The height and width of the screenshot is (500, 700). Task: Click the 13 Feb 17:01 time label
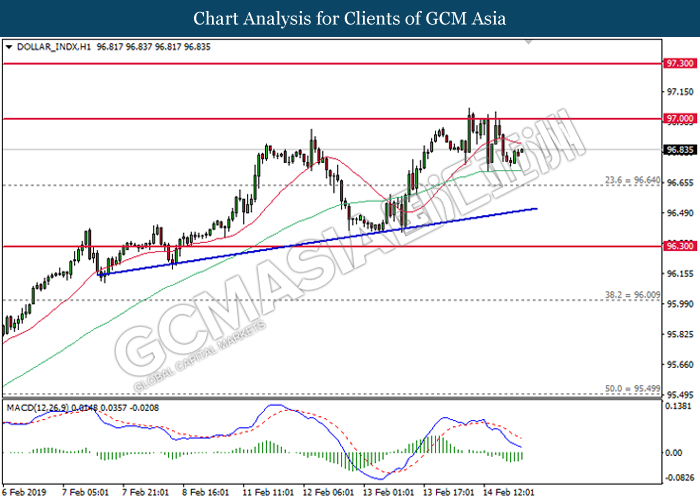pos(448,492)
